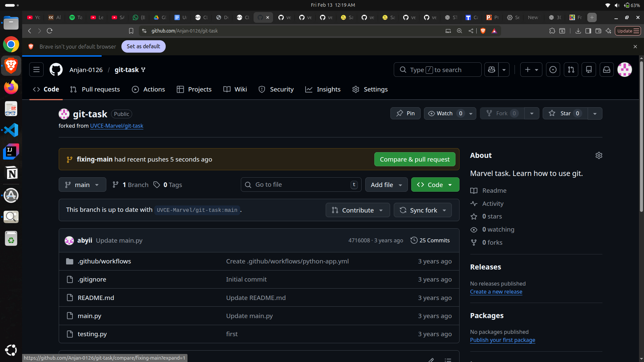Switch to the Actions tab
644x362 pixels.
(x=149, y=89)
